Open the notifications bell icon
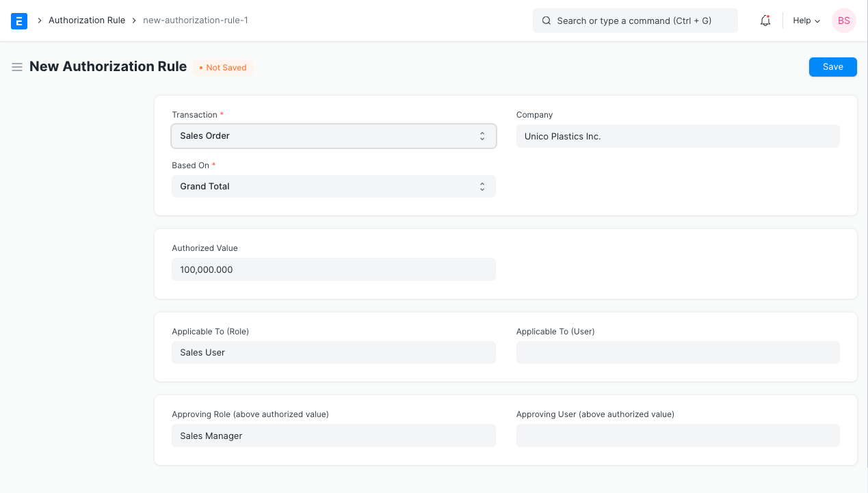The width and height of the screenshot is (868, 493). coord(765,21)
